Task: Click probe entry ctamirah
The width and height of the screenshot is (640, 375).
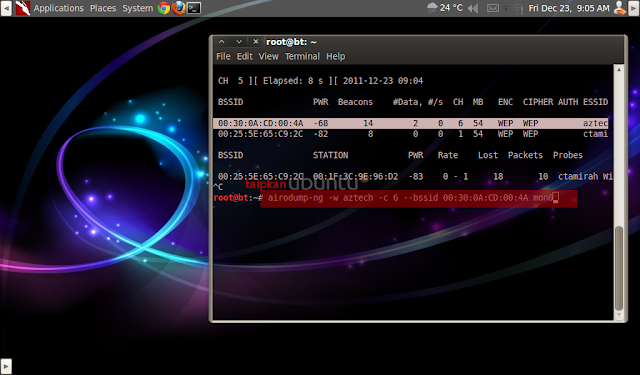Action: pos(578,176)
